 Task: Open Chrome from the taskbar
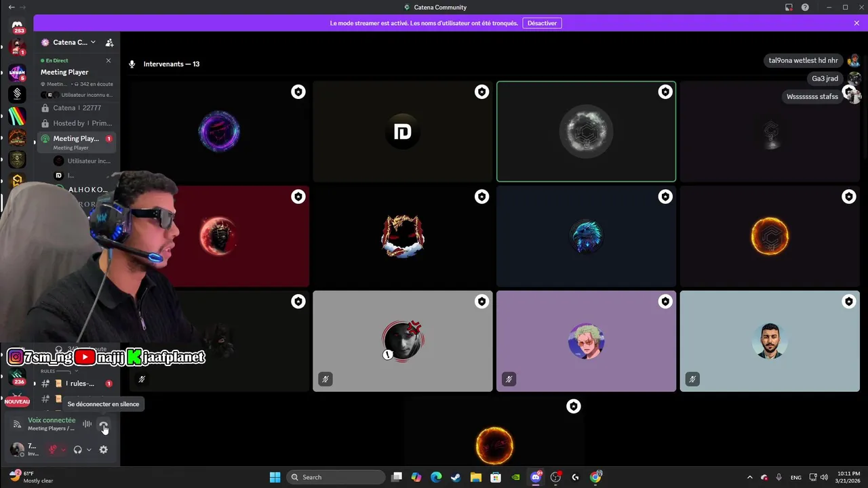(595, 477)
